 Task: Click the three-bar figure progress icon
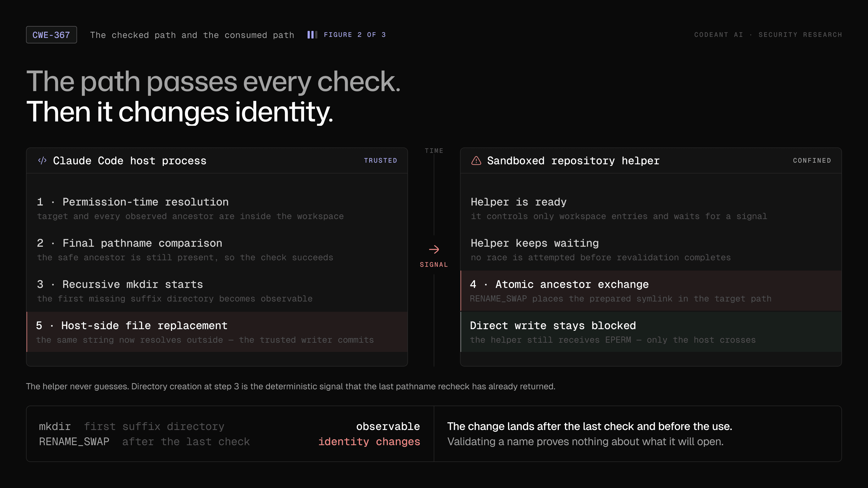[x=312, y=35]
